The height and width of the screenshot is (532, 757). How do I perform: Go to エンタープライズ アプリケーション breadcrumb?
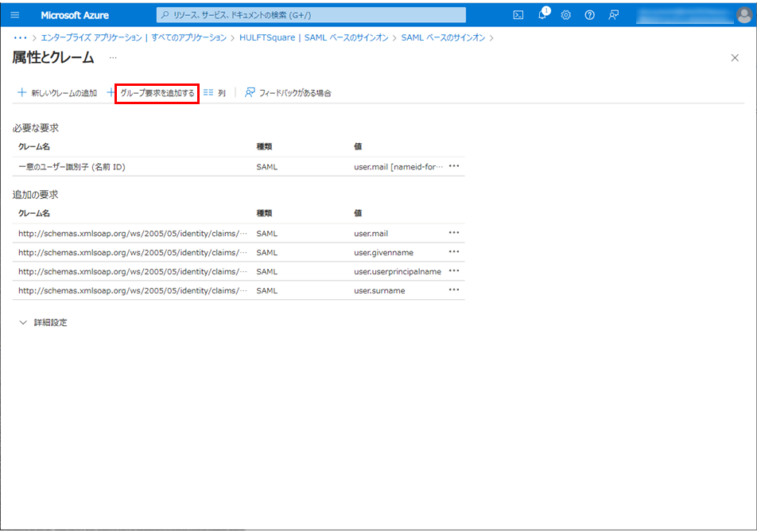tap(91, 37)
